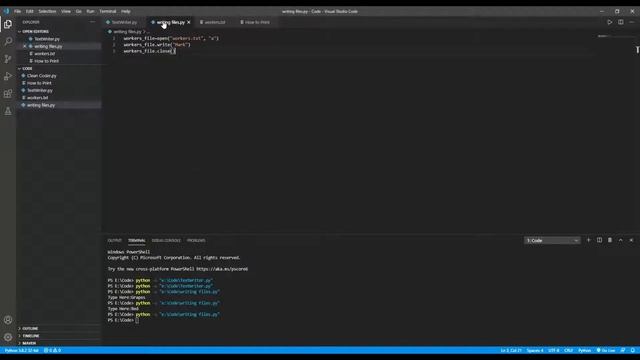Open Clean Coder.py in CODE folder
The height and width of the screenshot is (360, 640).
42,76
